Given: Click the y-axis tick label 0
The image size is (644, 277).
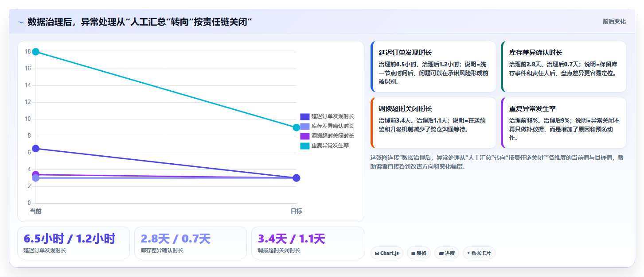Looking at the screenshot, I should (x=29, y=203).
